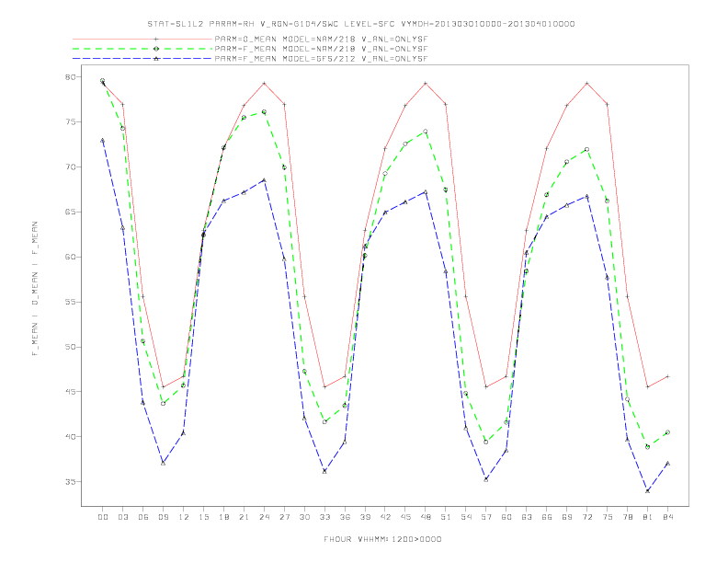Click the red plus data point at hour 72
Image resolution: width=728 pixels, height=563 pixels.
586,83
